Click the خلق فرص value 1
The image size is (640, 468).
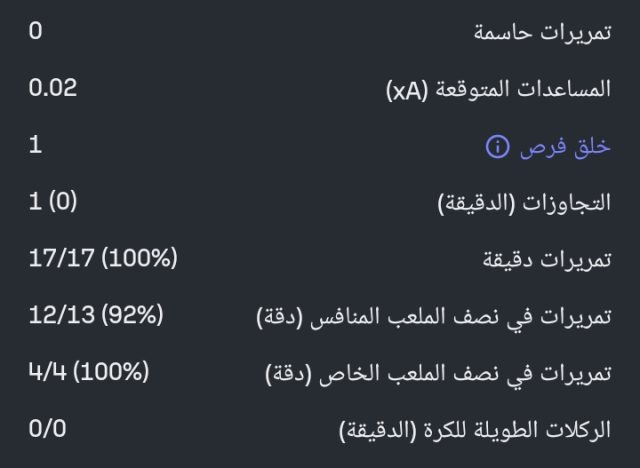click(35, 145)
